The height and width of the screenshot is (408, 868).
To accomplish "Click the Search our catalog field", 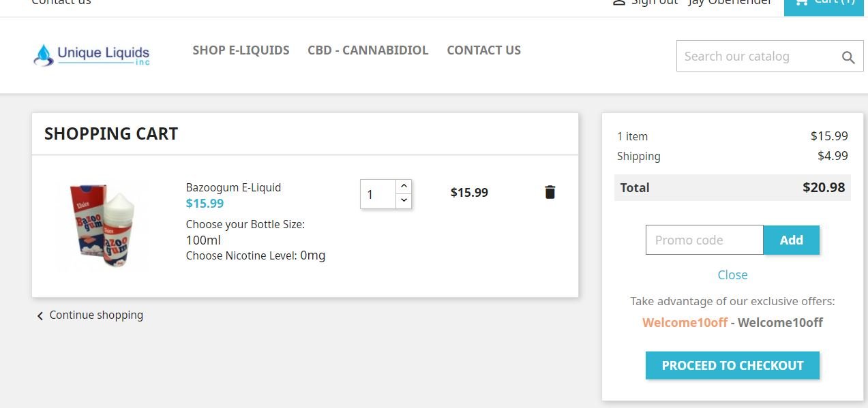I will tap(760, 57).
